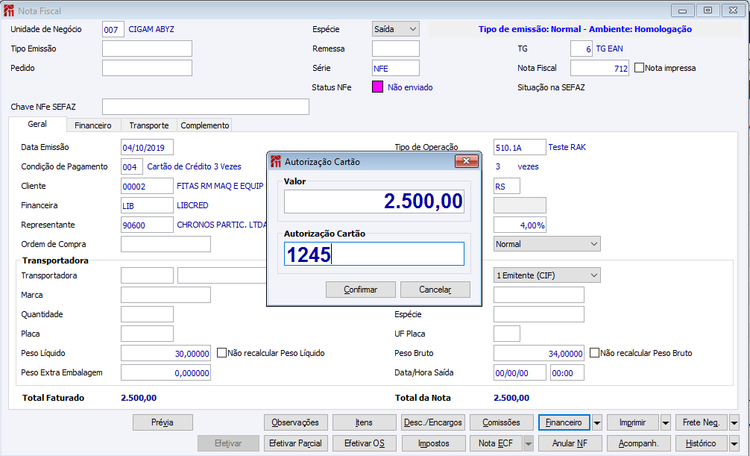This screenshot has height=456, width=750.
Task: Enable Não recalcular Peso Líquido
Action: [221, 353]
